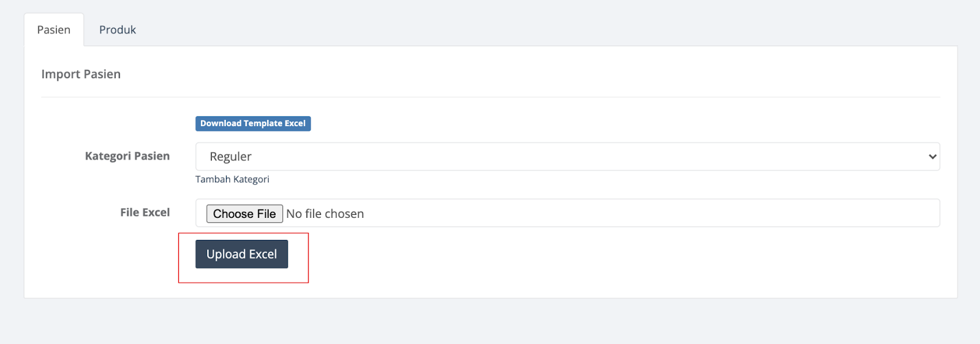The image size is (980, 344).
Task: Expand the chevron arrow on the Reguler select
Action: (x=932, y=157)
